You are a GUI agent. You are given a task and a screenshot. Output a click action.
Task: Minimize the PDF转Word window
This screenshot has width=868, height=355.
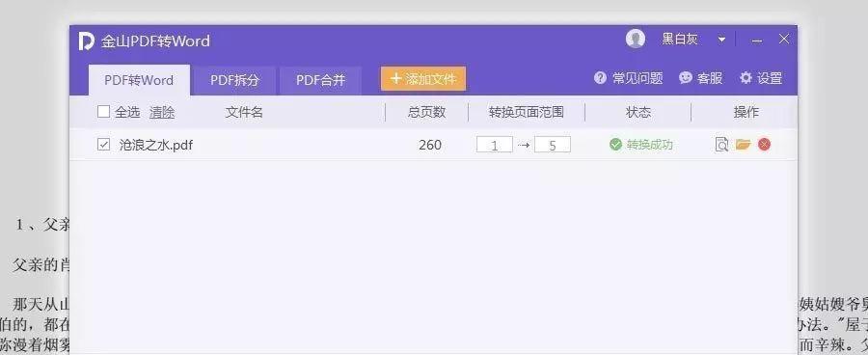[757, 41]
